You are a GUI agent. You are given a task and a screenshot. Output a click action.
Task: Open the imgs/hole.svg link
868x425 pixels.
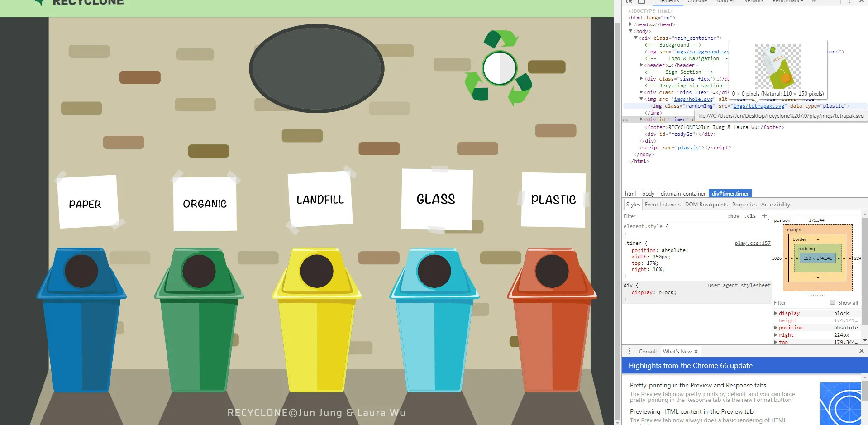point(694,99)
